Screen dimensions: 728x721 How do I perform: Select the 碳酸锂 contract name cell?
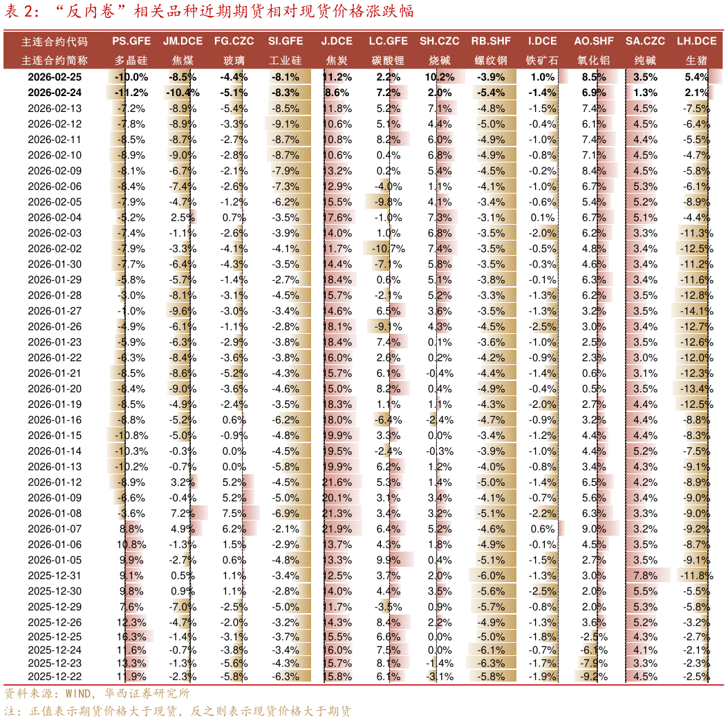pyautogui.click(x=388, y=60)
